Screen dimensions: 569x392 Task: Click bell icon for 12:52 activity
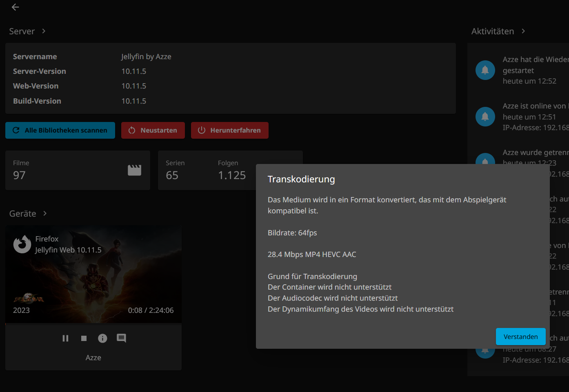(485, 70)
